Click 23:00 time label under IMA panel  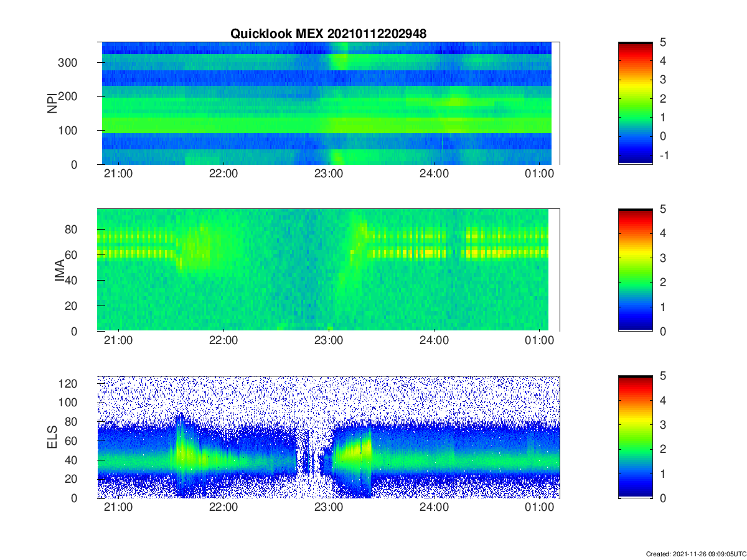coord(329,342)
